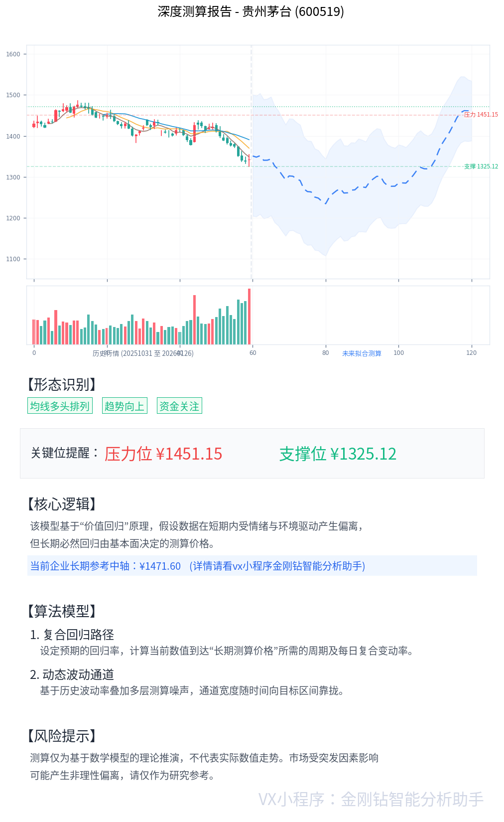Click the description starting 设定预期的回归率

coord(227,651)
